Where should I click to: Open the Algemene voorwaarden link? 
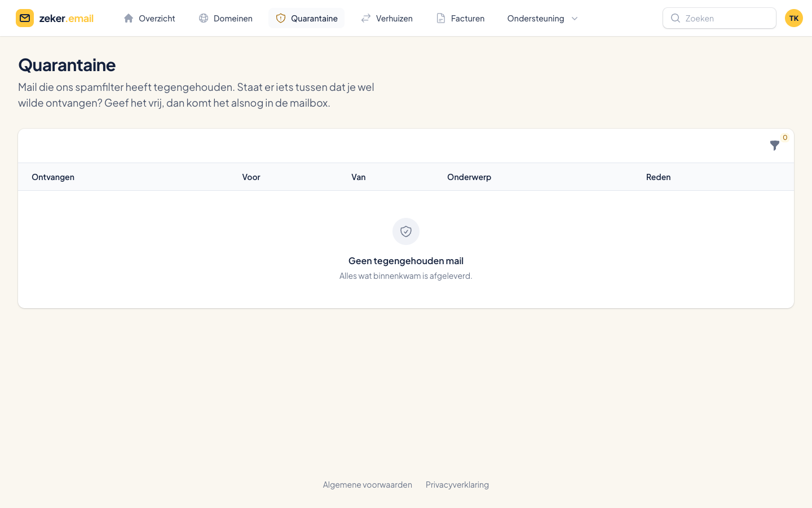click(x=368, y=484)
